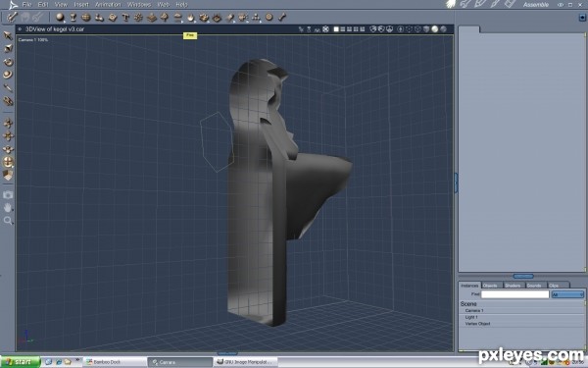Open the Model room wrench icon
Viewport: 588px width, 368px height.
465,4
